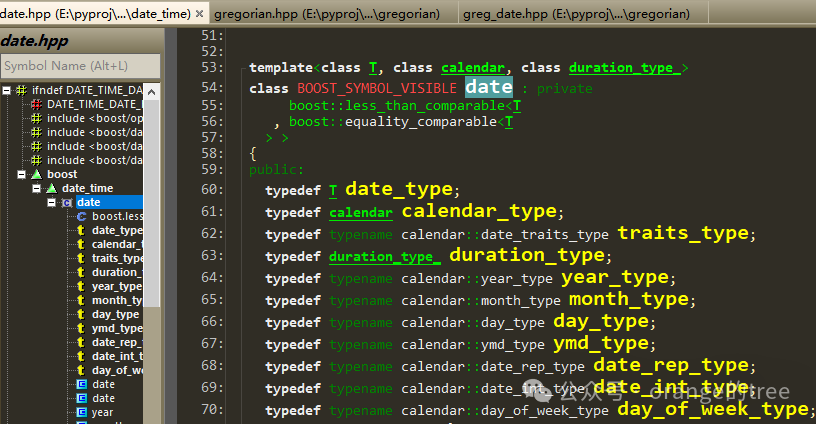816x424 pixels.
Task: Click the date_time namespace triangle icon
Action: click(x=52, y=188)
